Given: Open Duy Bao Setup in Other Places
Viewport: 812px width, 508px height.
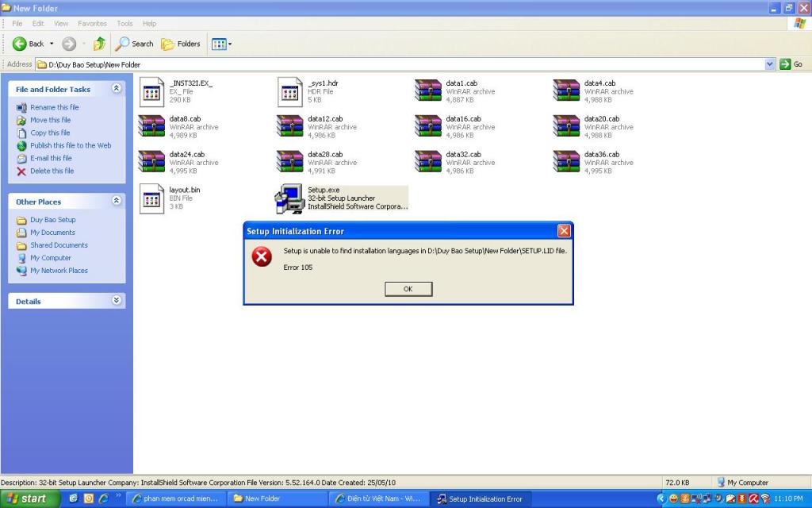Looking at the screenshot, I should pyautogui.click(x=53, y=220).
